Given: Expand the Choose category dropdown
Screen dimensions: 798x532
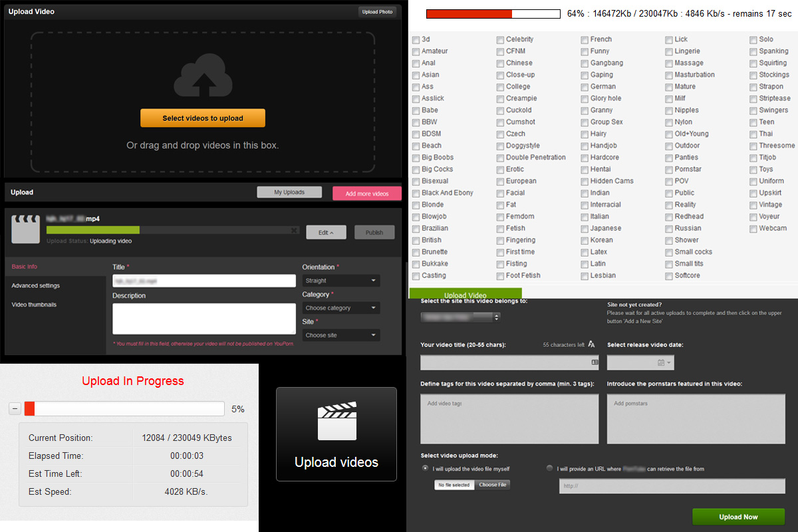Looking at the screenshot, I should 341,308.
